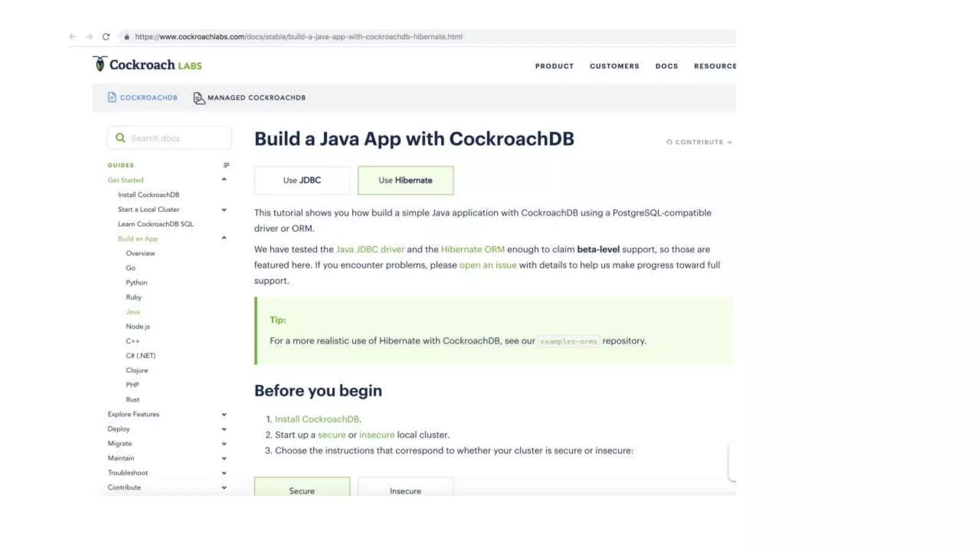Click the lock icon in address bar
Screen dimensions: 980x551
click(x=126, y=37)
